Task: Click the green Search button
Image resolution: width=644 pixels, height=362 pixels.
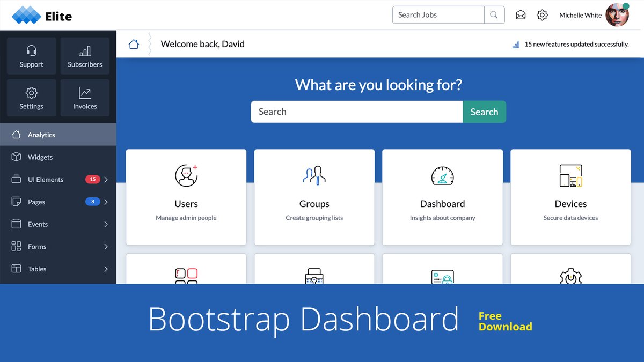Action: pyautogui.click(x=485, y=112)
